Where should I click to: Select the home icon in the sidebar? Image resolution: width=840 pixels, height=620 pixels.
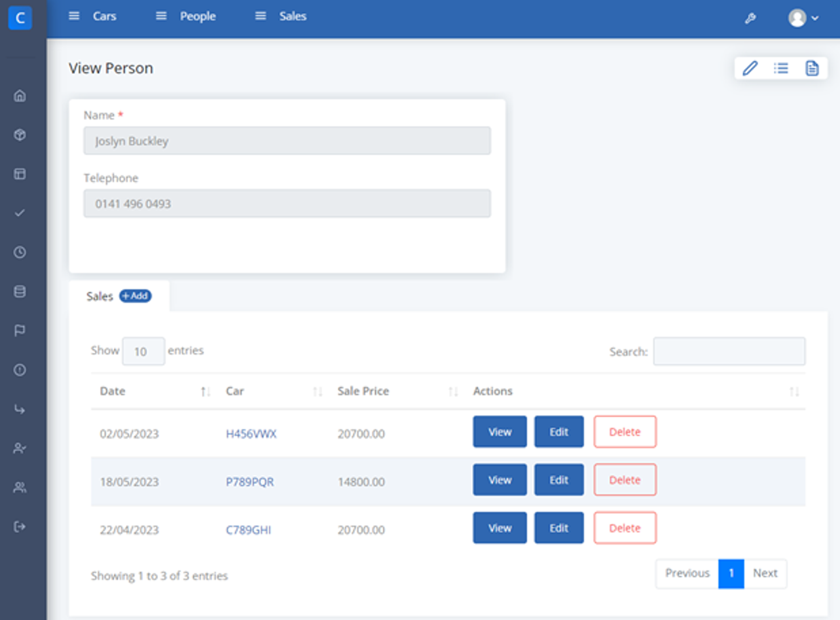[x=20, y=96]
